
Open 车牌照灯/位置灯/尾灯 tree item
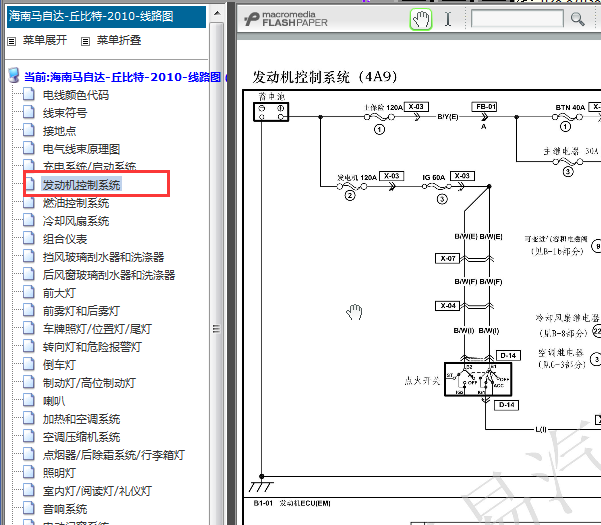click(97, 329)
